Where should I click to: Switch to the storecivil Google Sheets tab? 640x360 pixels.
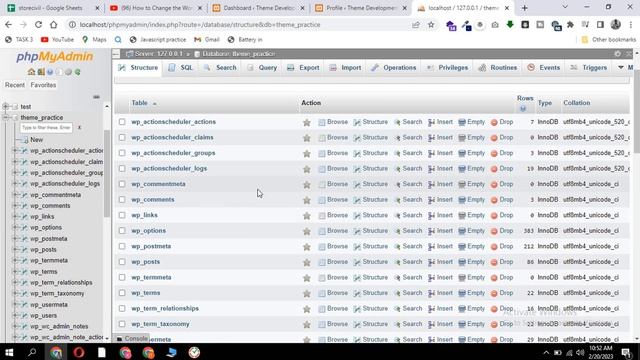pyautogui.click(x=52, y=8)
